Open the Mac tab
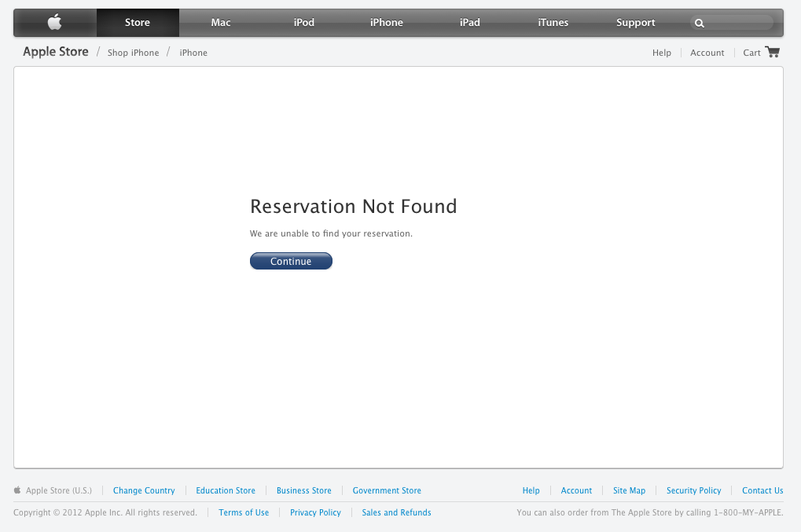The width and height of the screenshot is (801, 532). 221,23
